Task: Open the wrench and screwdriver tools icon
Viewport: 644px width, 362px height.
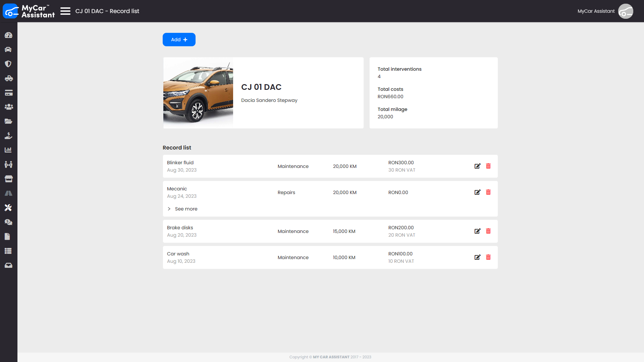Action: (8, 208)
